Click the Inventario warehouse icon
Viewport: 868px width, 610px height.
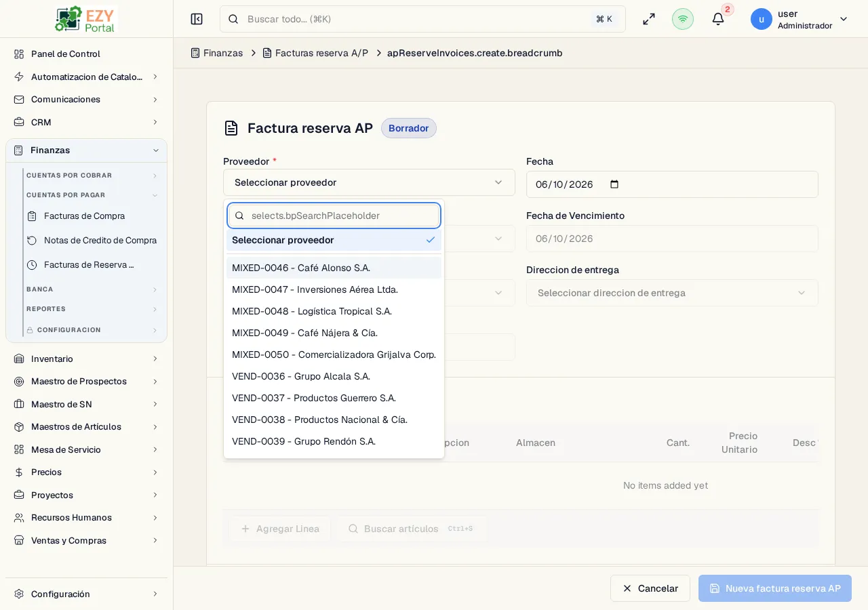(x=19, y=359)
